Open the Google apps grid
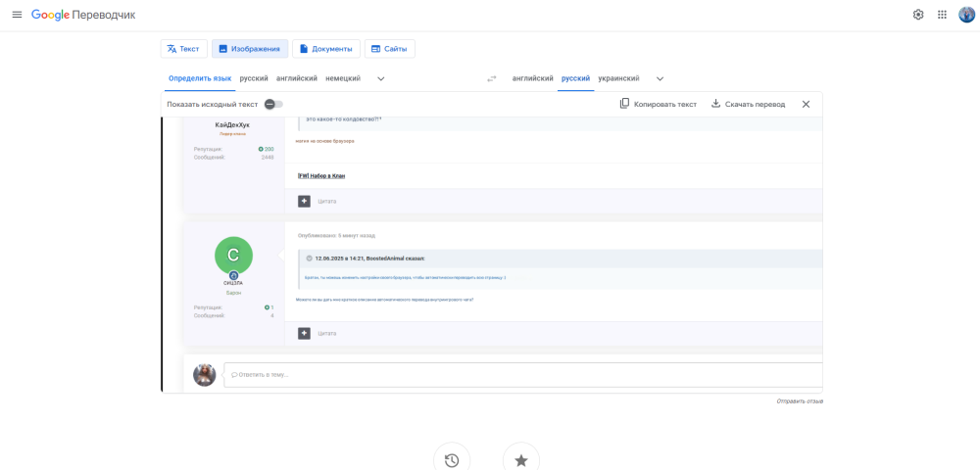This screenshot has width=980, height=470. coord(942,15)
